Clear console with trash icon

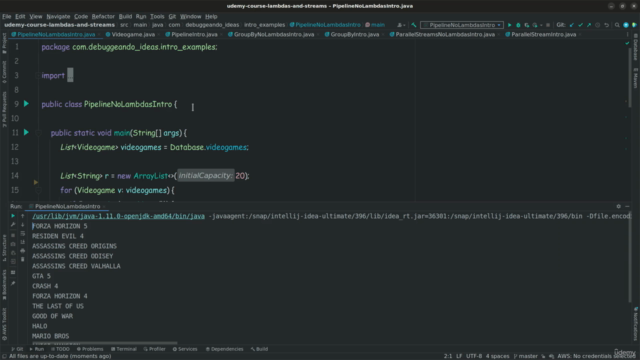[22, 259]
